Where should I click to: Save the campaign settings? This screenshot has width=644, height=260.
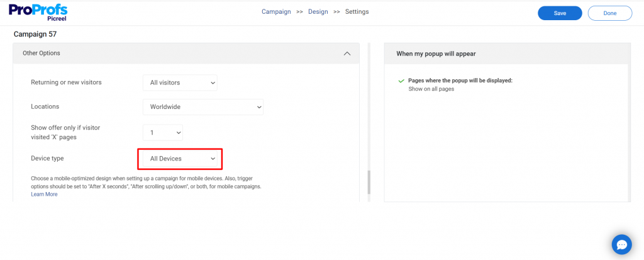560,13
